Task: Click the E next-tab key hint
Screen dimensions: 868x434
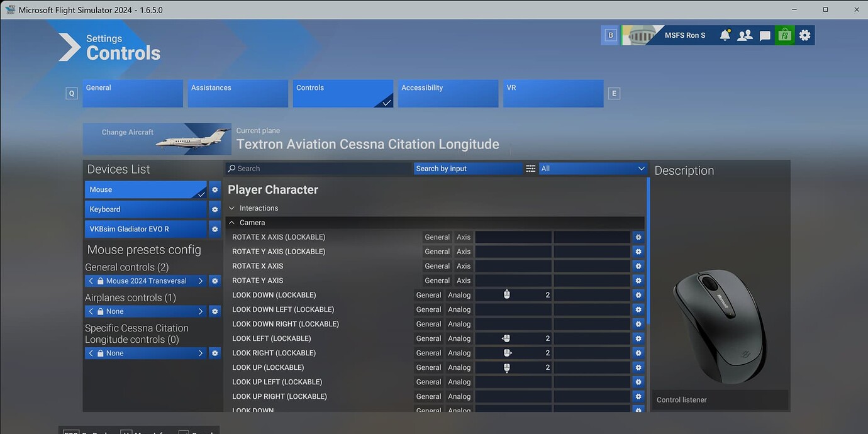Action: click(x=615, y=93)
